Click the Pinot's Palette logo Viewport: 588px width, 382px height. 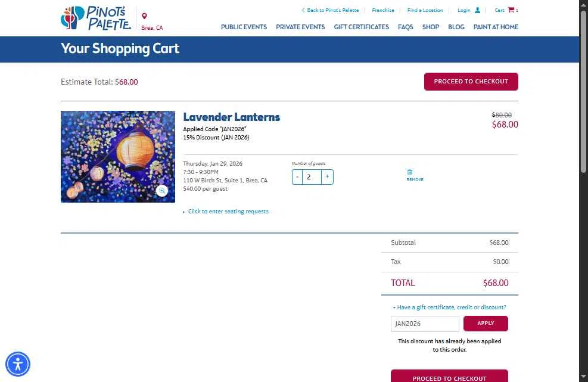[96, 18]
